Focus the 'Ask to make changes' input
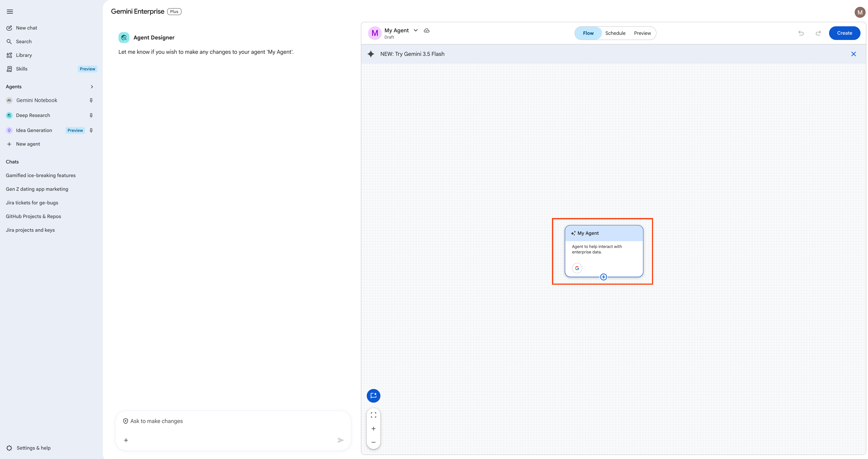 click(233, 421)
